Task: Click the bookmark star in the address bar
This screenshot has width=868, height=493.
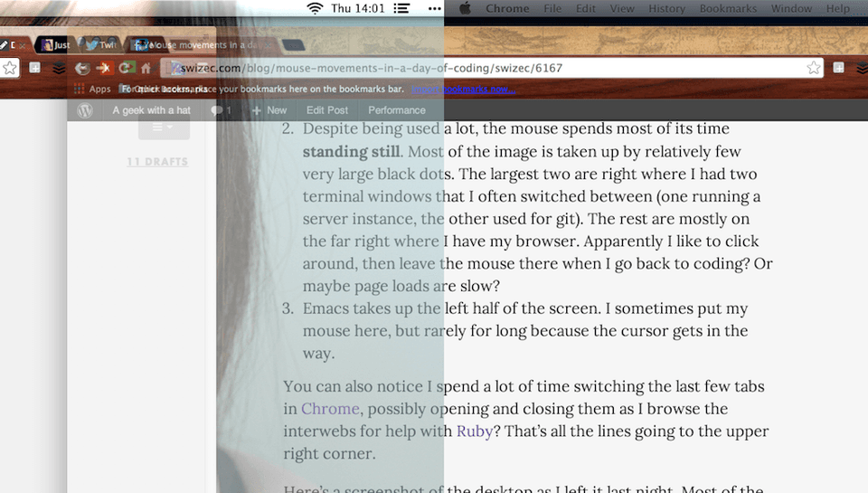Action: (813, 68)
